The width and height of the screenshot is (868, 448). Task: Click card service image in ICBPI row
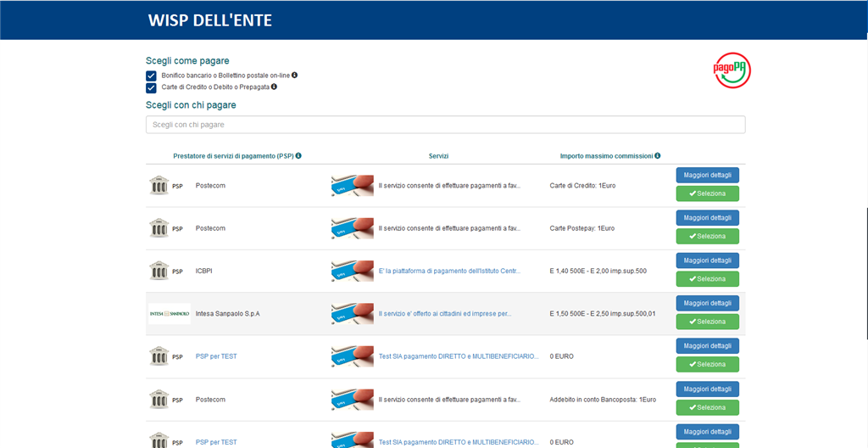click(x=352, y=271)
